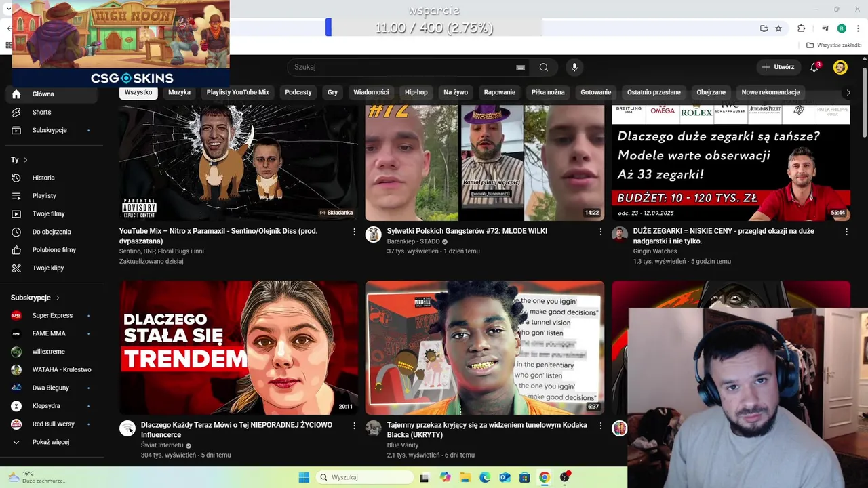Viewport: 868px width, 488px height.
Task: Open Wszystkie zakładki bookmarks folder
Action: point(834,45)
